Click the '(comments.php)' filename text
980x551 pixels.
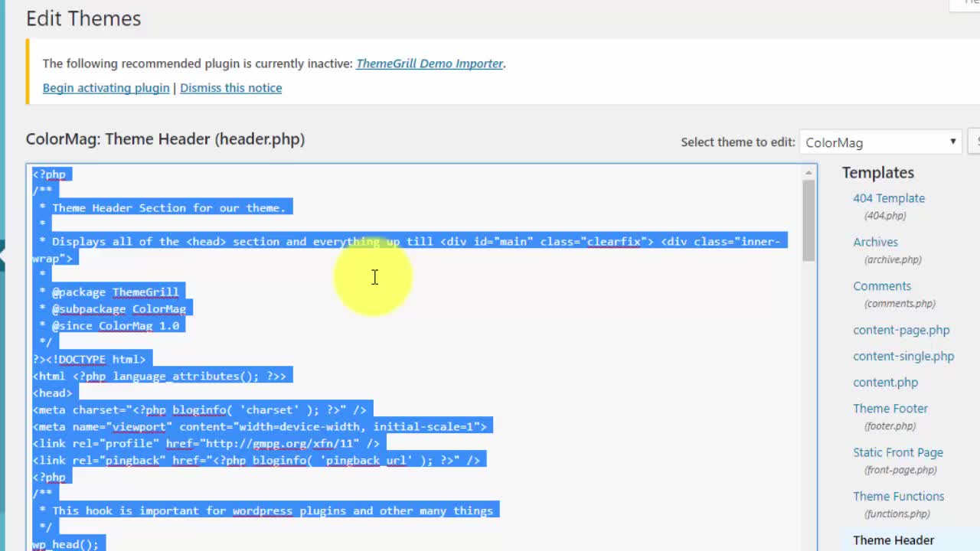coord(900,304)
